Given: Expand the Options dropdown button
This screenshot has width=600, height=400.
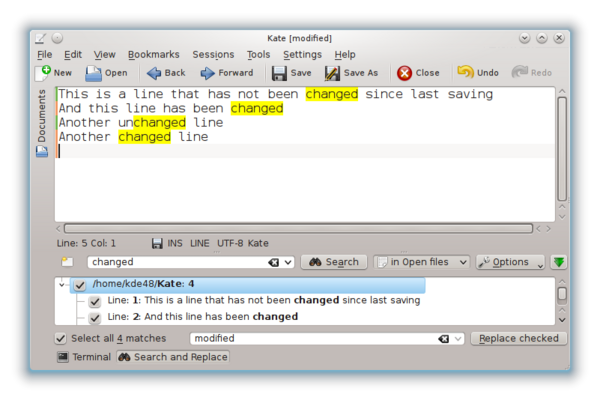Looking at the screenshot, I should [510, 262].
